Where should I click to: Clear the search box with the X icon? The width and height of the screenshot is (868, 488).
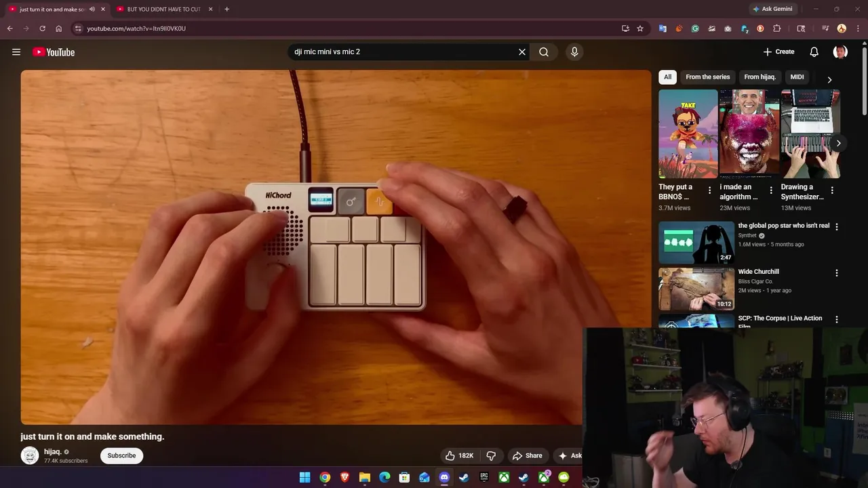(522, 52)
